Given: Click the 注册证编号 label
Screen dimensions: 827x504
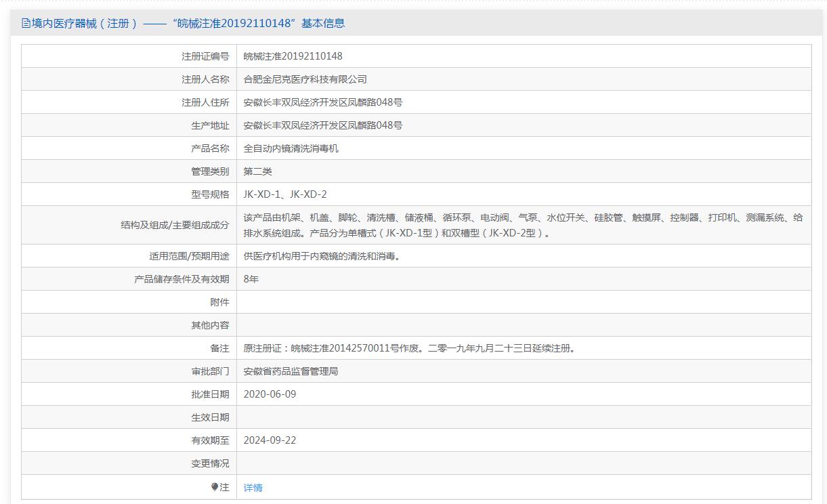Looking at the screenshot, I should (x=205, y=56).
